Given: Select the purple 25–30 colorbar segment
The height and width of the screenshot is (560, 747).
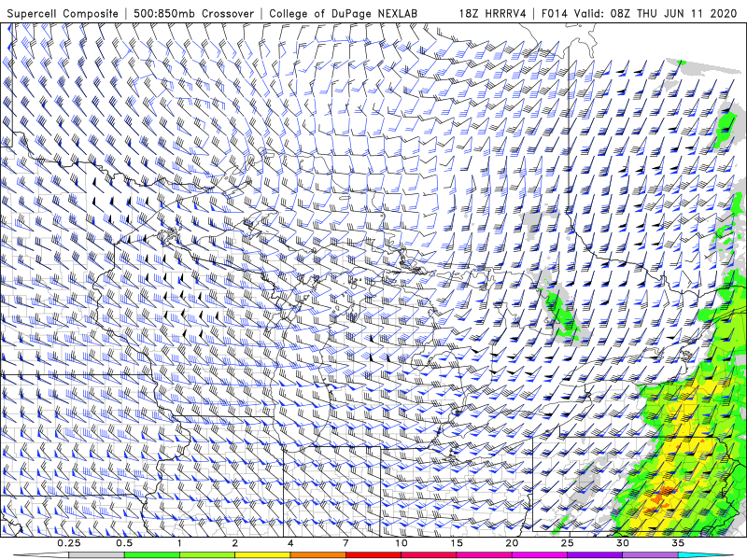Looking at the screenshot, I should point(595,555).
